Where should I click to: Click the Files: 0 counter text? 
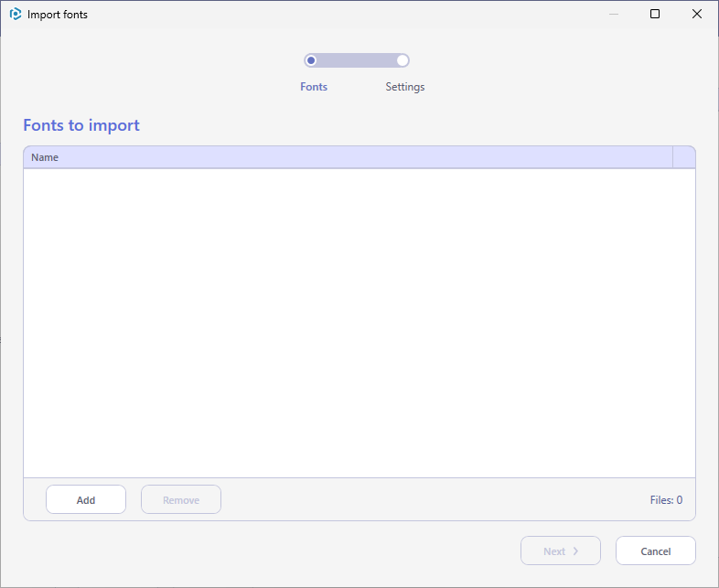click(x=666, y=500)
